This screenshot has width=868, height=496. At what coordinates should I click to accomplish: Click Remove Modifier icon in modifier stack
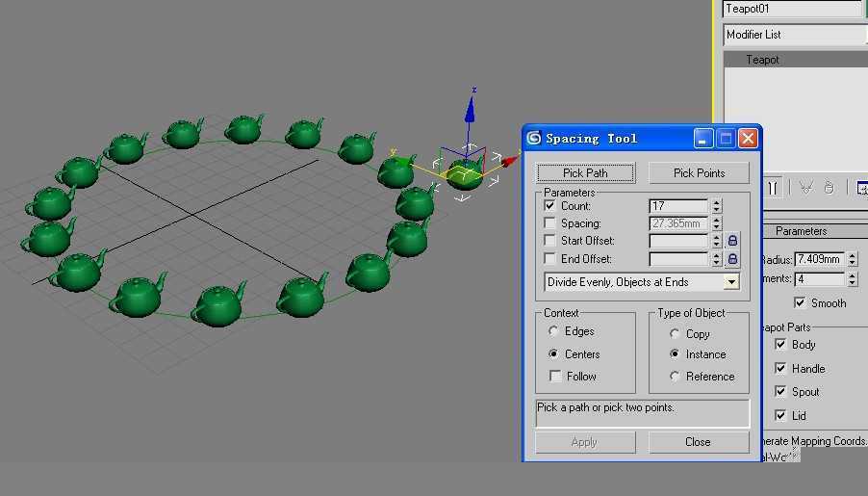coord(829,188)
